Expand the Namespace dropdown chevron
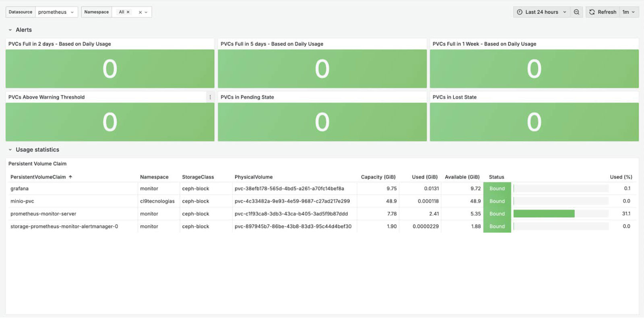This screenshot has width=644, height=336. tap(146, 12)
